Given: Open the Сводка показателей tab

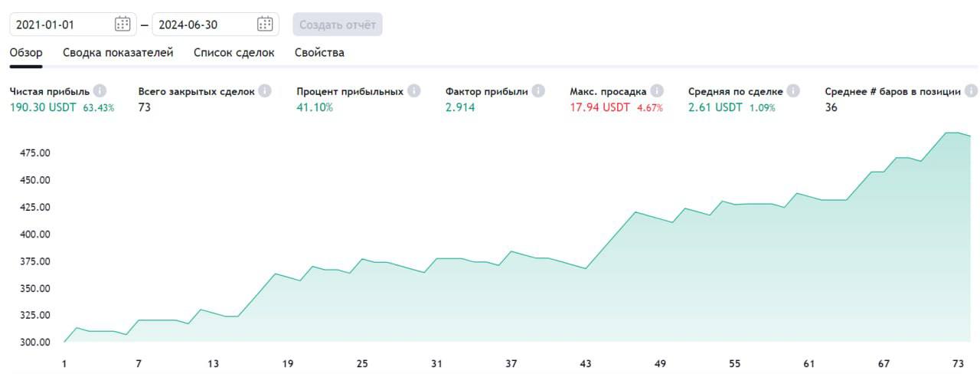Looking at the screenshot, I should (x=118, y=53).
